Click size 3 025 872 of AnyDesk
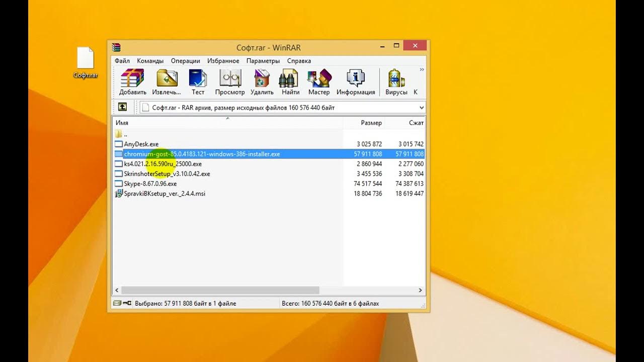 [x=369, y=144]
